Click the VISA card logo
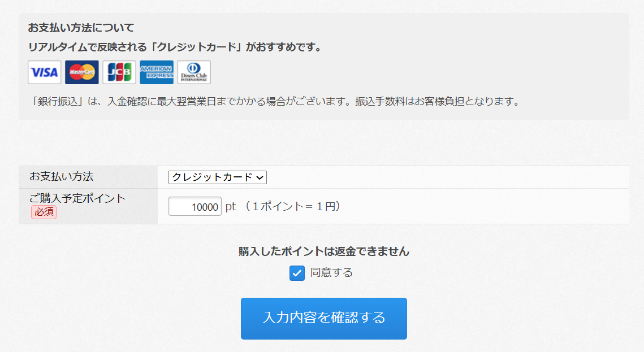The image size is (644, 352). 45,72
